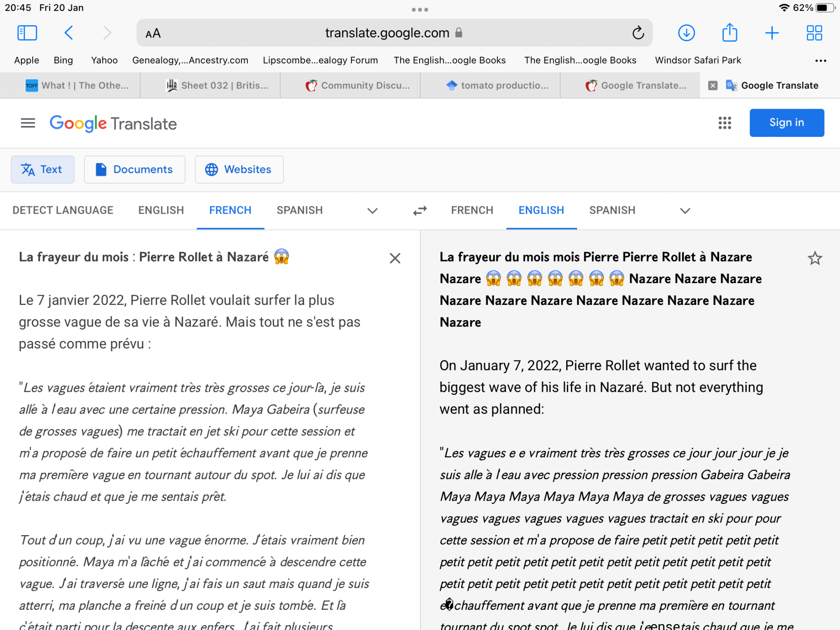Open AA reader view options
The image size is (840, 630).
153,33
